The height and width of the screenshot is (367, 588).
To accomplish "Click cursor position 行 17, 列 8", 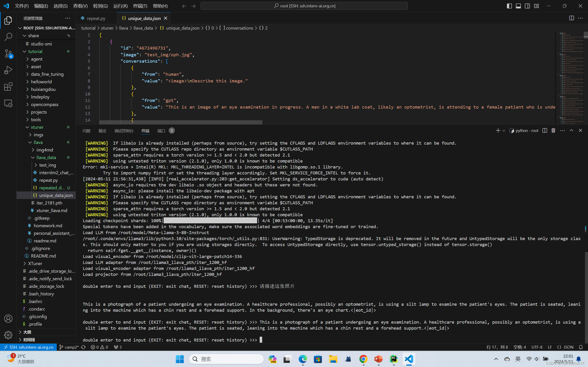I will (x=497, y=347).
